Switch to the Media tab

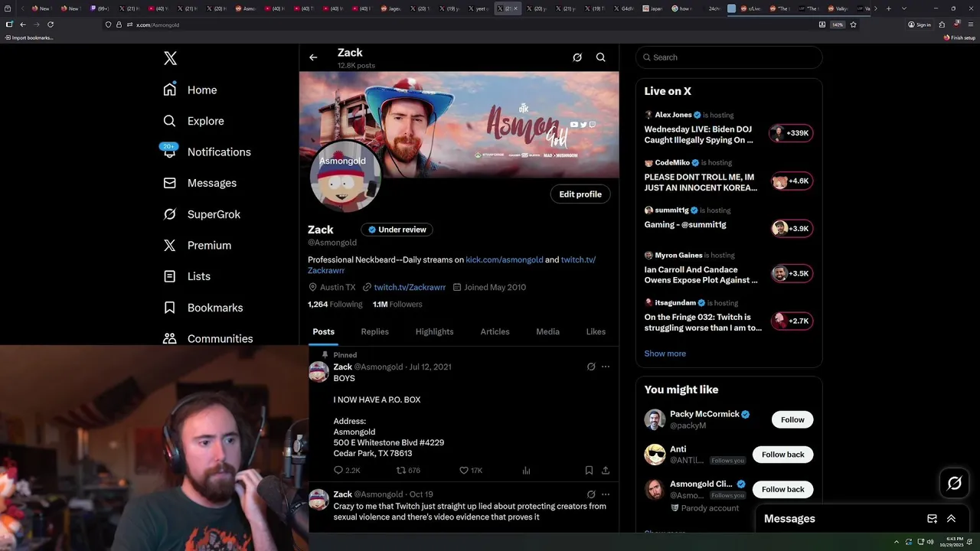[x=547, y=331]
